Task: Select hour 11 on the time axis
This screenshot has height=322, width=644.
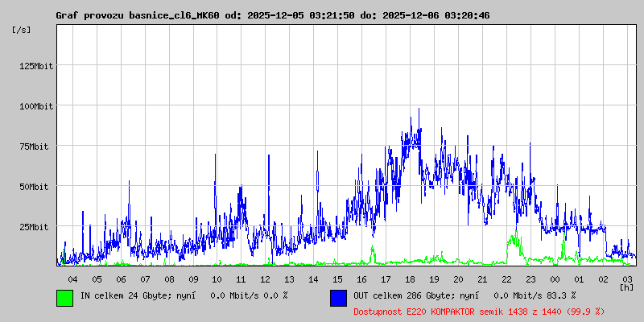Action: click(x=241, y=279)
